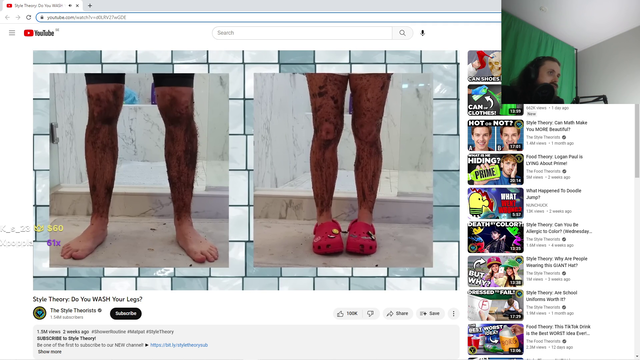This screenshot has width=640, height=360.
Task: Start voice search with microphone icon
Action: tap(422, 33)
